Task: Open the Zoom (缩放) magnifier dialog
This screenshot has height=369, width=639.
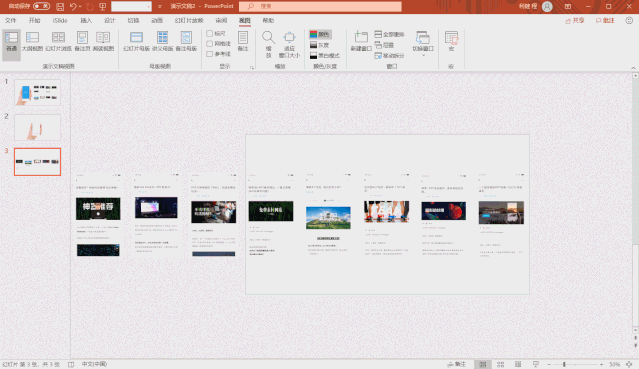Action: click(268, 44)
